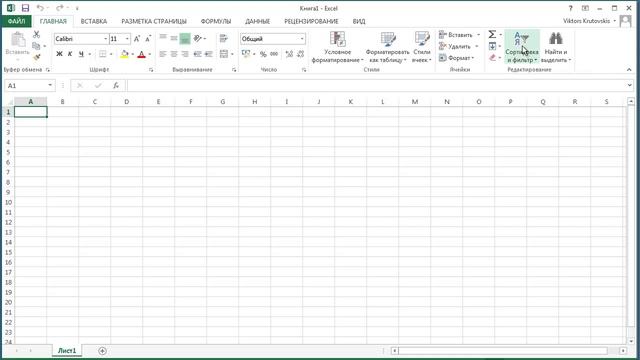640x360 pixels.
Task: Decrease the cell indent
Action: click(198, 54)
